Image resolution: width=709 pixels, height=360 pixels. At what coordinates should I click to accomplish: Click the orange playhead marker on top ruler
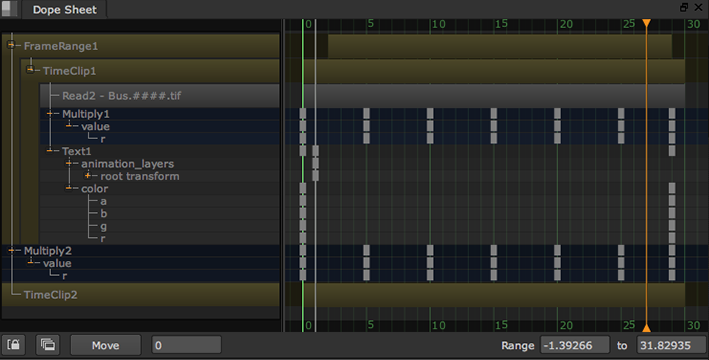click(647, 23)
